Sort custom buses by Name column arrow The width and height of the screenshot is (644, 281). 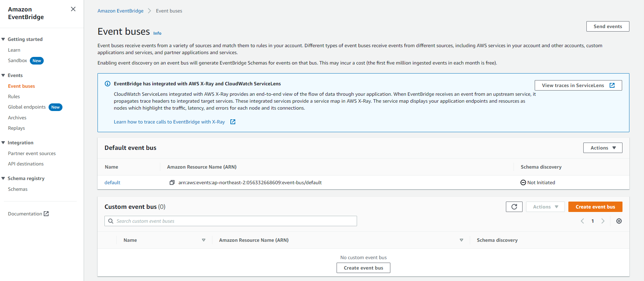point(204,240)
